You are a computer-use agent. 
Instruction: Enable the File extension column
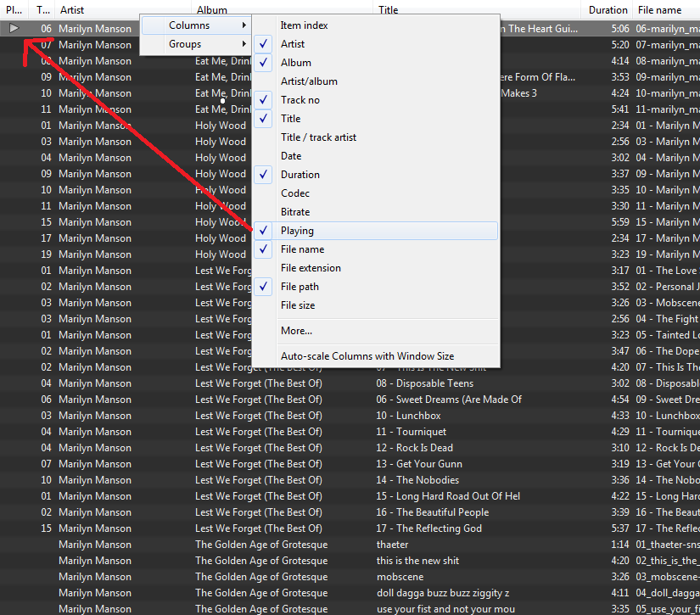tap(375, 268)
